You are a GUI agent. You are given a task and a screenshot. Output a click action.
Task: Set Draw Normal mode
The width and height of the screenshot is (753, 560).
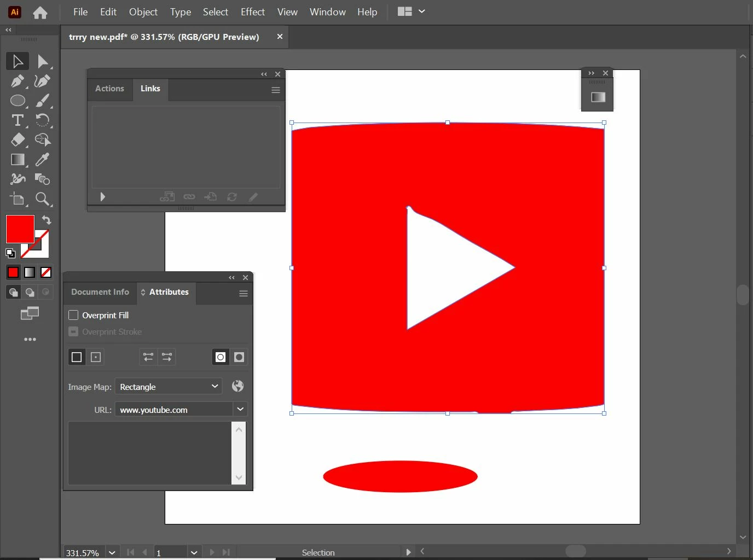(13, 292)
